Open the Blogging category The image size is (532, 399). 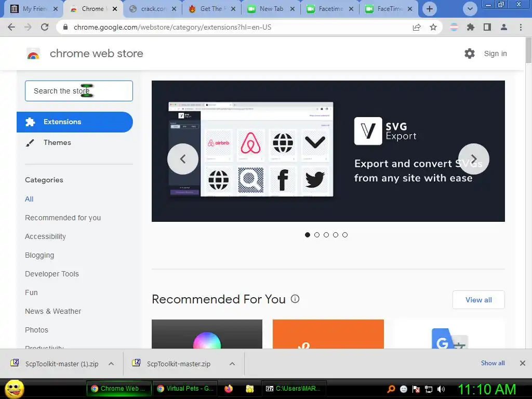click(39, 255)
